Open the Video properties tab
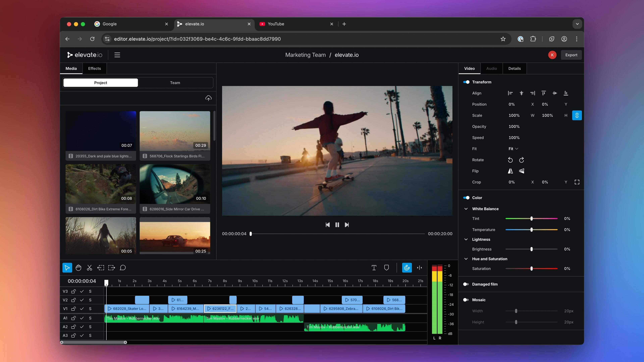This screenshot has height=362, width=644. coord(470,68)
